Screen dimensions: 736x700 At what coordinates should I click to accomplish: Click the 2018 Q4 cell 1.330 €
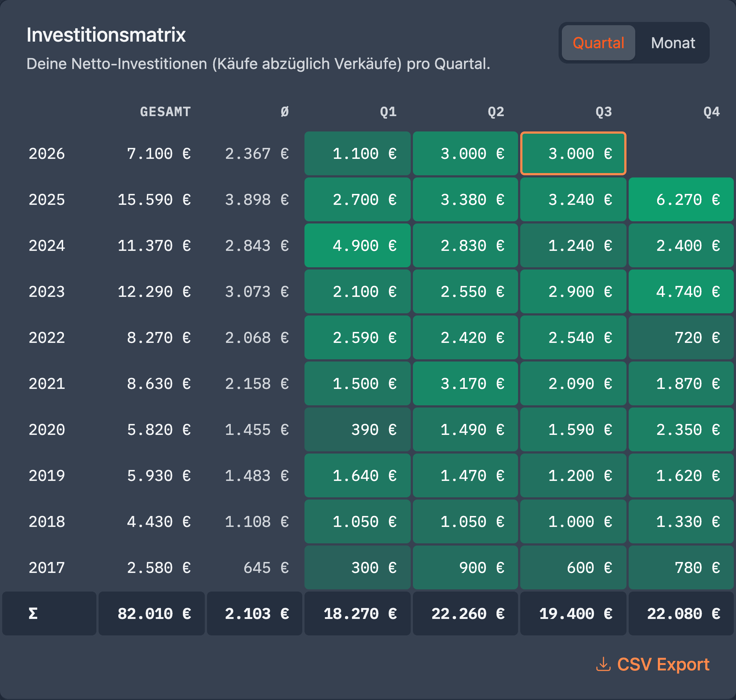click(681, 522)
